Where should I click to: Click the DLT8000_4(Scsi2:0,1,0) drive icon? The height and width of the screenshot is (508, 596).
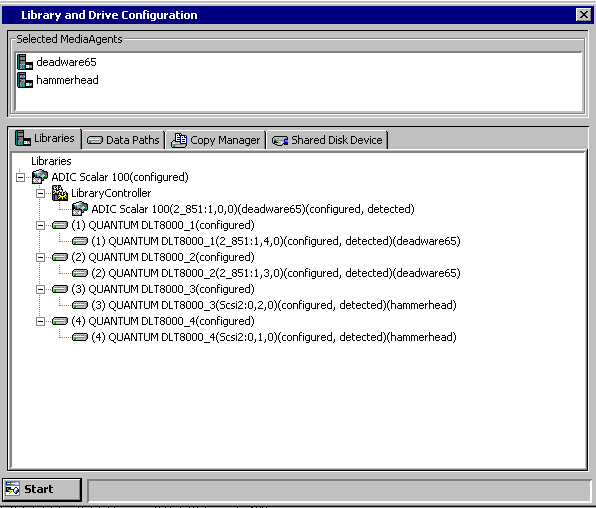click(x=80, y=337)
